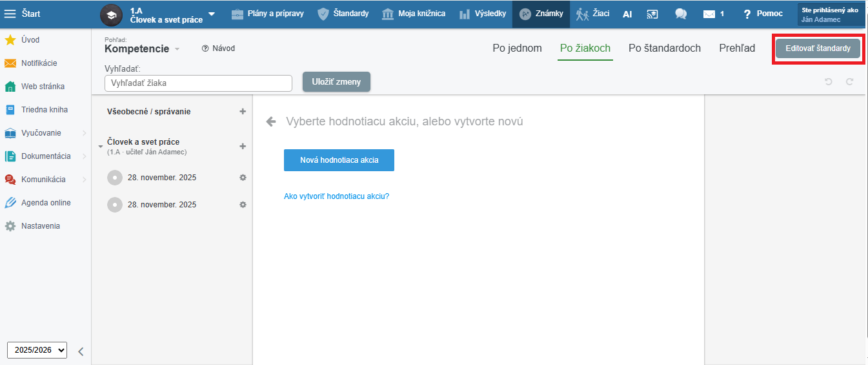The height and width of the screenshot is (365, 868).
Task: Select the first 28. november 2025 radio circle
Action: (115, 178)
